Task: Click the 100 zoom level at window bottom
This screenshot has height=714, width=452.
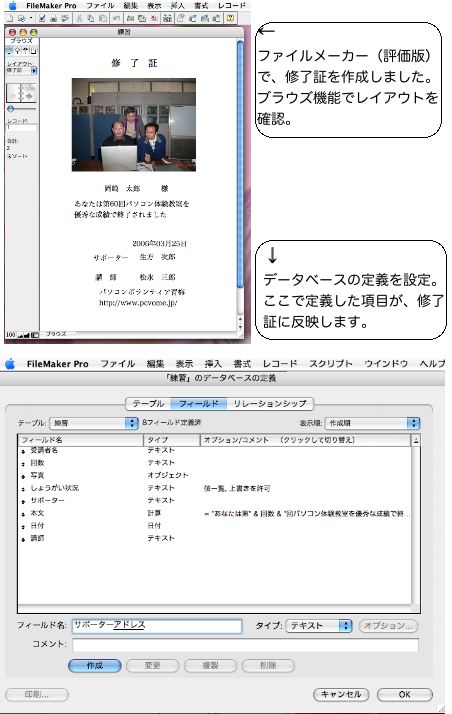Action: pos(10,335)
